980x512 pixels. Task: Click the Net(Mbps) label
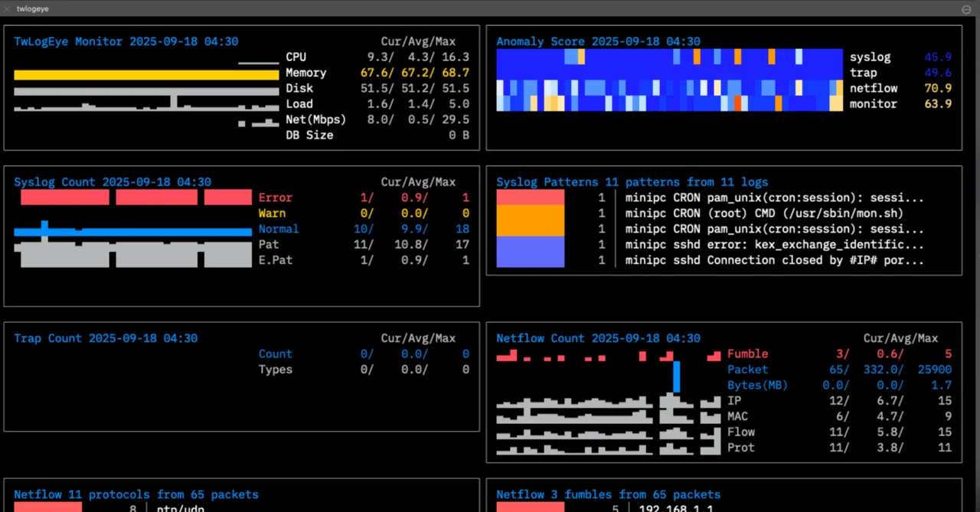(315, 119)
